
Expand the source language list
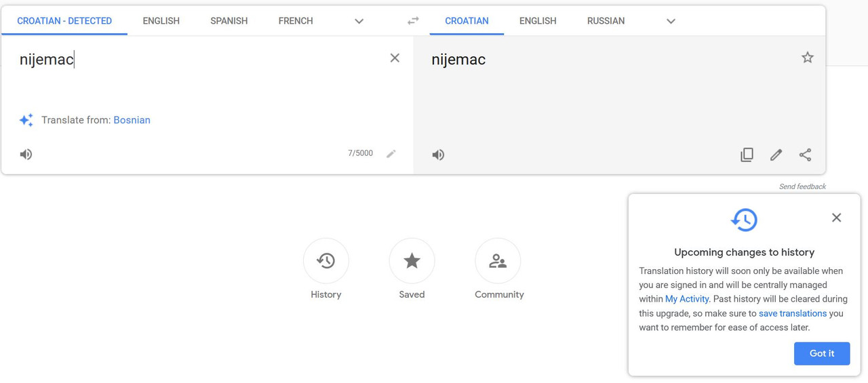click(359, 21)
